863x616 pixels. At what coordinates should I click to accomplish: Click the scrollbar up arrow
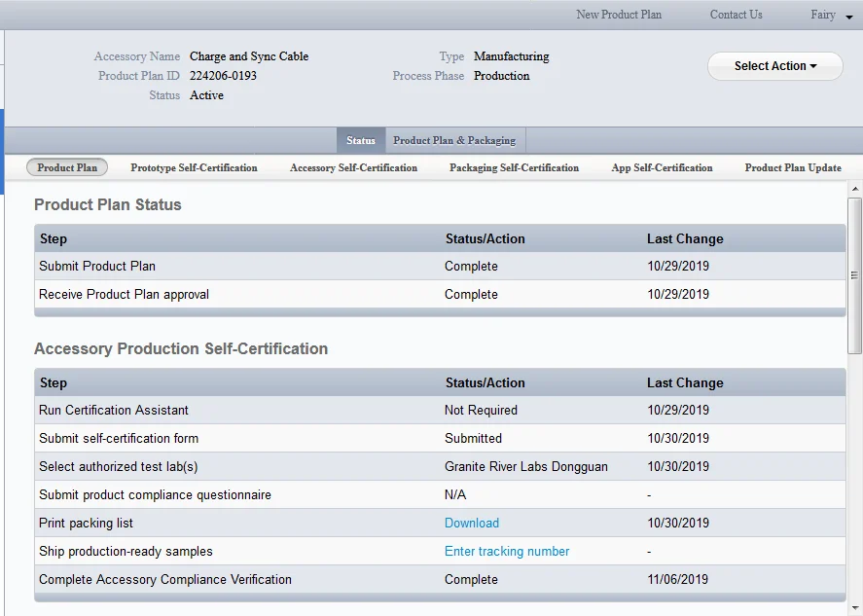click(855, 189)
